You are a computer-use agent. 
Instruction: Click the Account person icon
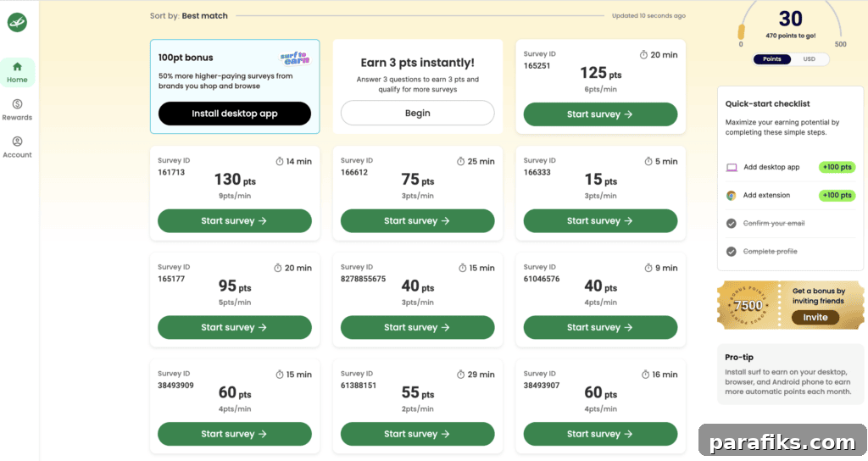[x=17, y=142]
